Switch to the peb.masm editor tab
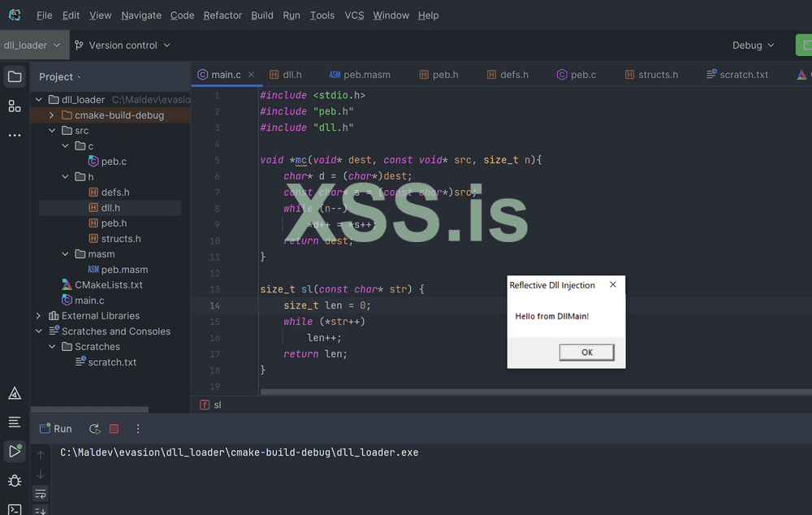812x515 pixels. (x=359, y=75)
